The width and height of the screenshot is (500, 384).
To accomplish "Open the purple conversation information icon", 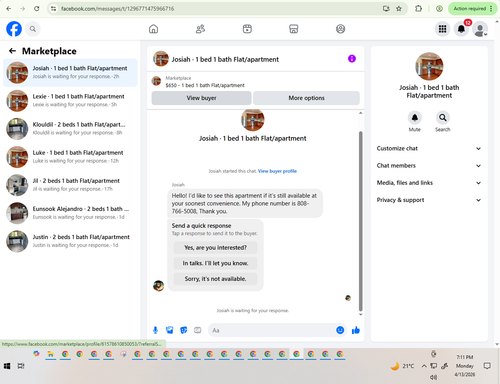I will 352,59.
